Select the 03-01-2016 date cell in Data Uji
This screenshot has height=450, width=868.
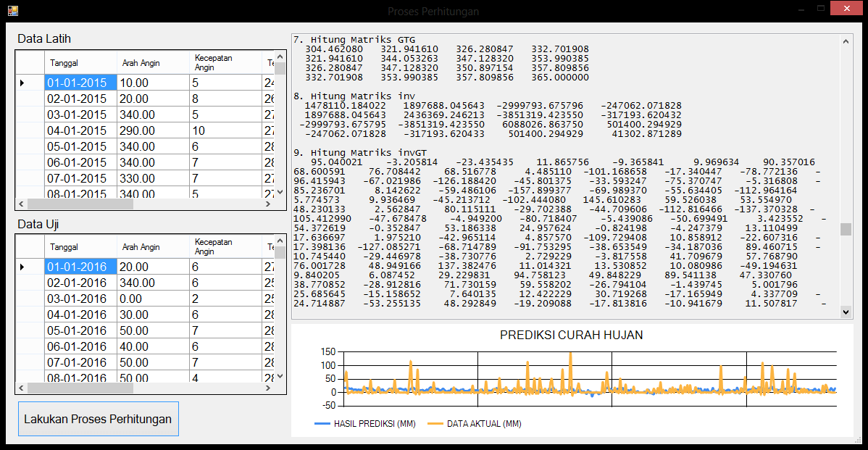80,299
